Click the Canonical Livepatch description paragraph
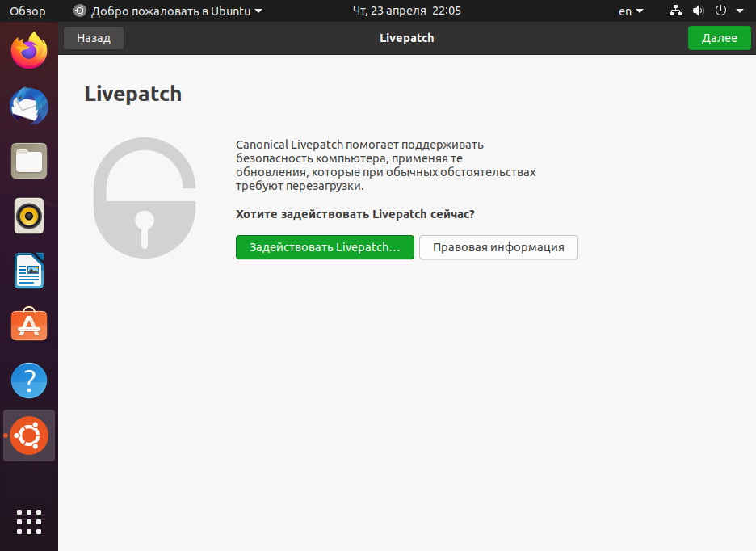756x551 pixels. (386, 165)
